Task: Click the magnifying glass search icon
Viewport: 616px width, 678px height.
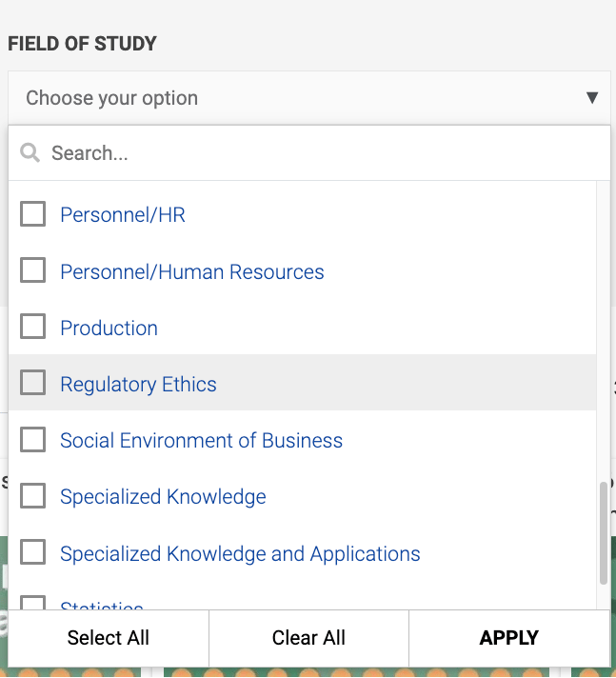Action: tap(30, 153)
